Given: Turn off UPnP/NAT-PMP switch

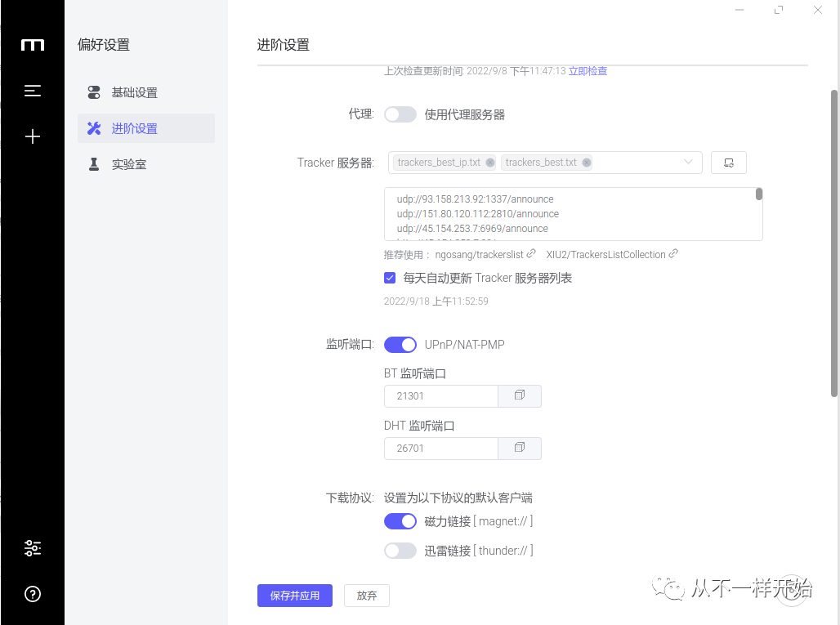Looking at the screenshot, I should coord(400,345).
